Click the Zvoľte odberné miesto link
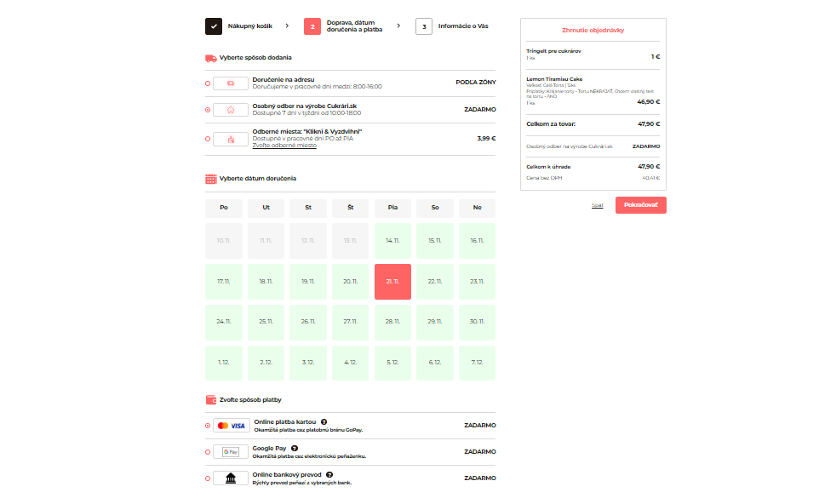Viewport: 819px width, 504px height. click(284, 146)
